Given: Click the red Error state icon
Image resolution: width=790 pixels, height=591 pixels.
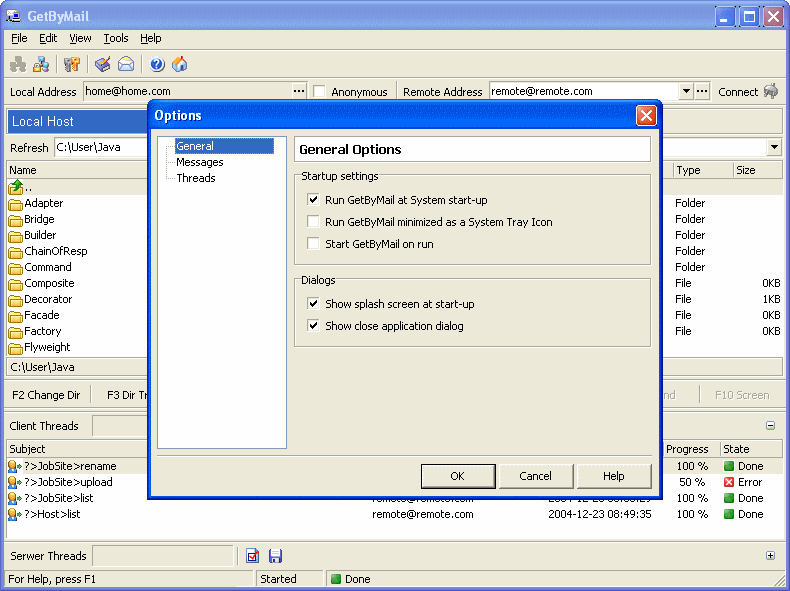Looking at the screenshot, I should [729, 482].
